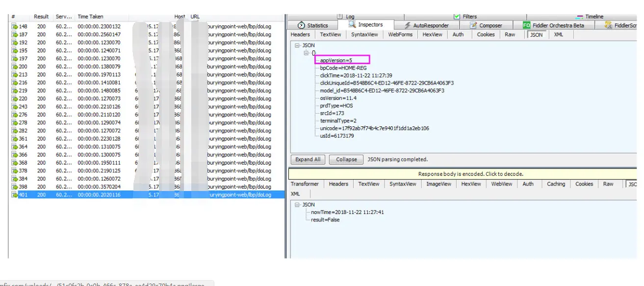Click the Log tab document icon

pyautogui.click(x=340, y=17)
